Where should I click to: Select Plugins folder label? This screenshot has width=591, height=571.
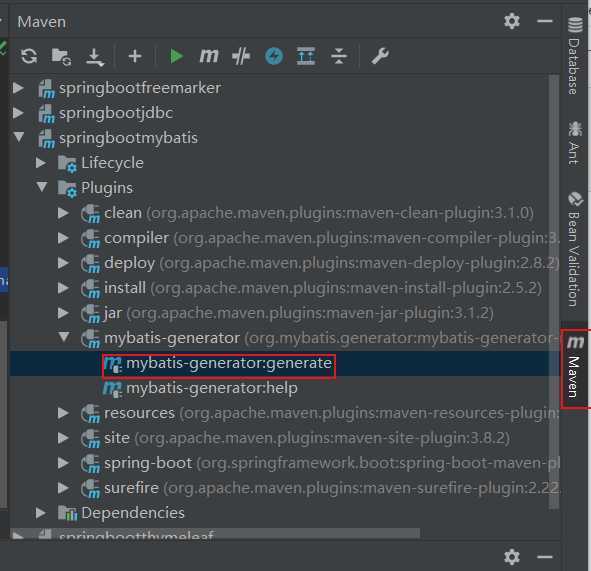pyautogui.click(x=107, y=188)
